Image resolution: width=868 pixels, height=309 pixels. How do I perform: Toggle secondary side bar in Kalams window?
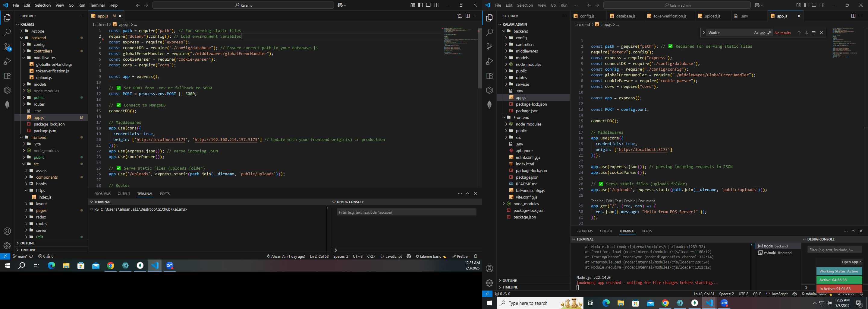point(436,5)
